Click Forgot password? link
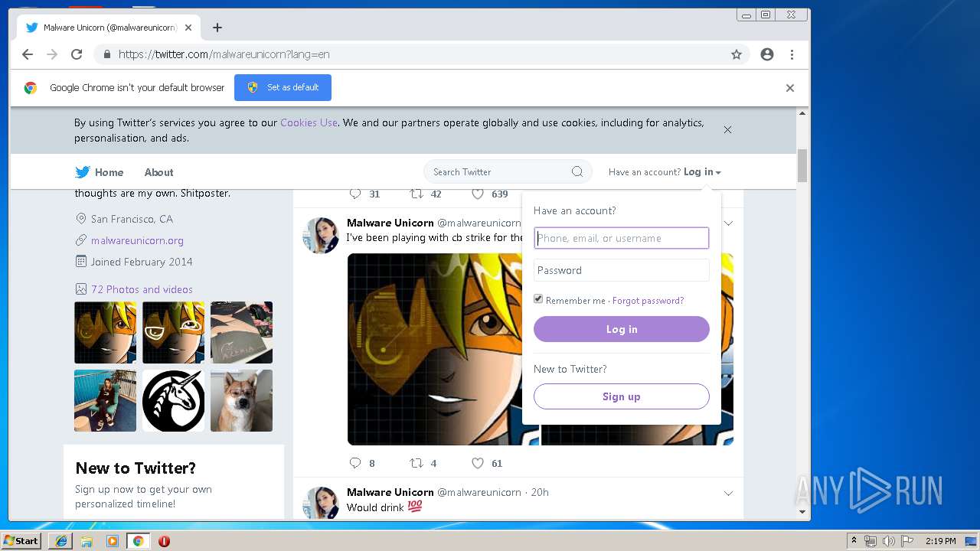The width and height of the screenshot is (980, 551). click(x=648, y=301)
